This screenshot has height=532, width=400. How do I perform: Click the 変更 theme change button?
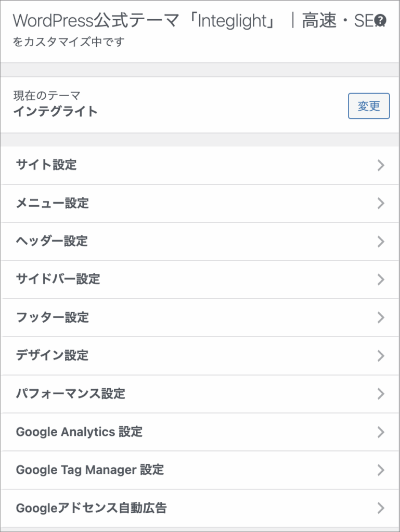[368, 106]
